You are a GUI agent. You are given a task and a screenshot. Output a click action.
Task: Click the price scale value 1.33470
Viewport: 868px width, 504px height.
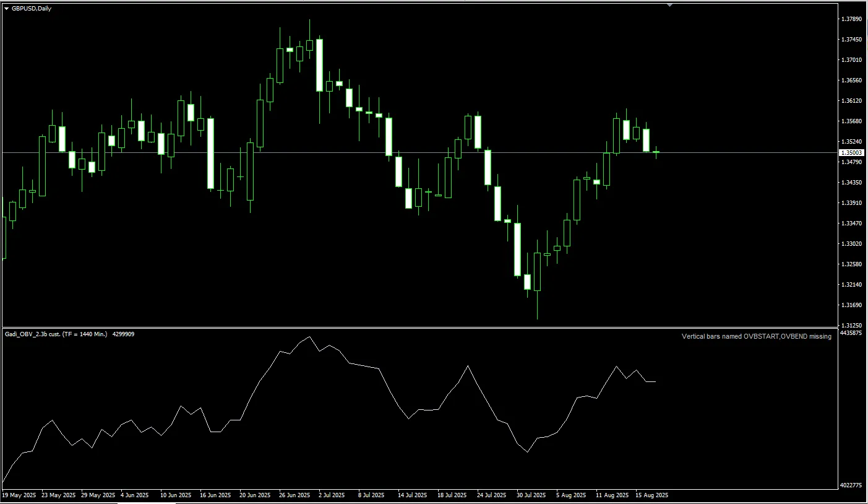click(x=853, y=224)
